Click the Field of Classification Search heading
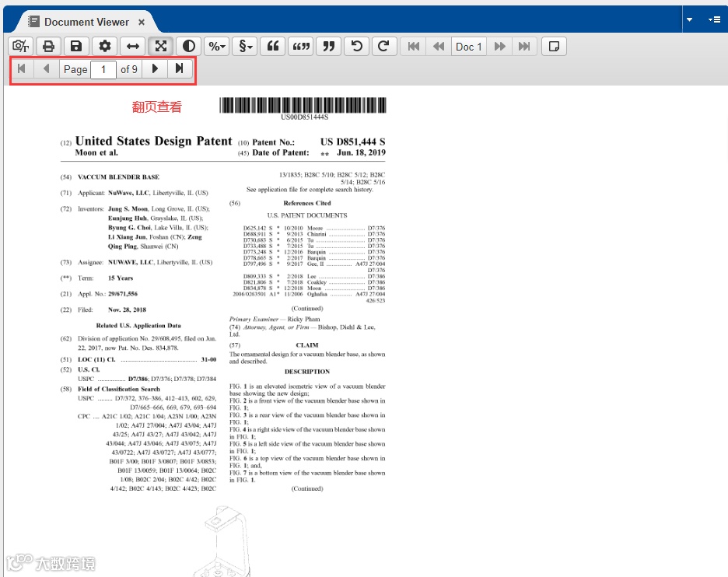This screenshot has height=577, width=728. coord(118,389)
